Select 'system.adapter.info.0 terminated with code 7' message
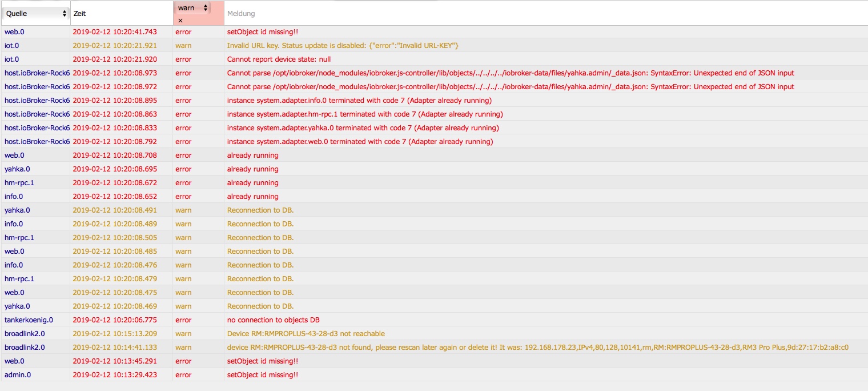This screenshot has width=868, height=391. (x=359, y=101)
